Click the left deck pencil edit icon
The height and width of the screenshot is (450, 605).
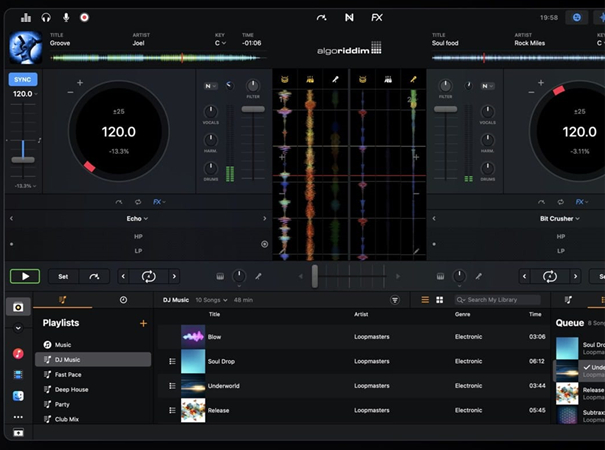point(258,276)
